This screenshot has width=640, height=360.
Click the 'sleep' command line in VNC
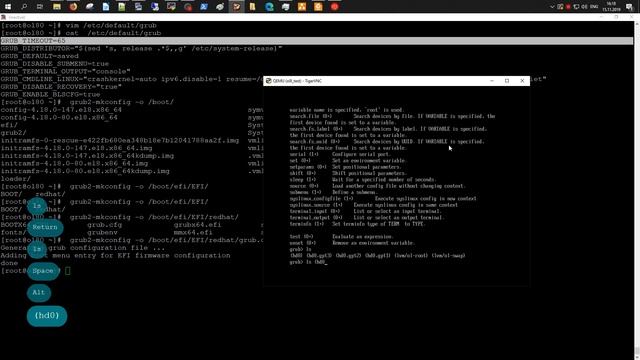[363, 180]
